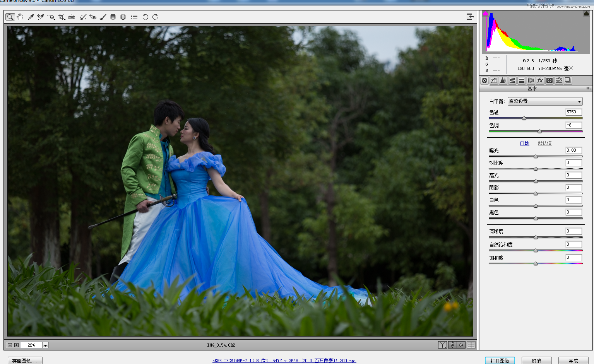
Task: Click the 阴影 shadows slider handle
Action: click(x=536, y=193)
